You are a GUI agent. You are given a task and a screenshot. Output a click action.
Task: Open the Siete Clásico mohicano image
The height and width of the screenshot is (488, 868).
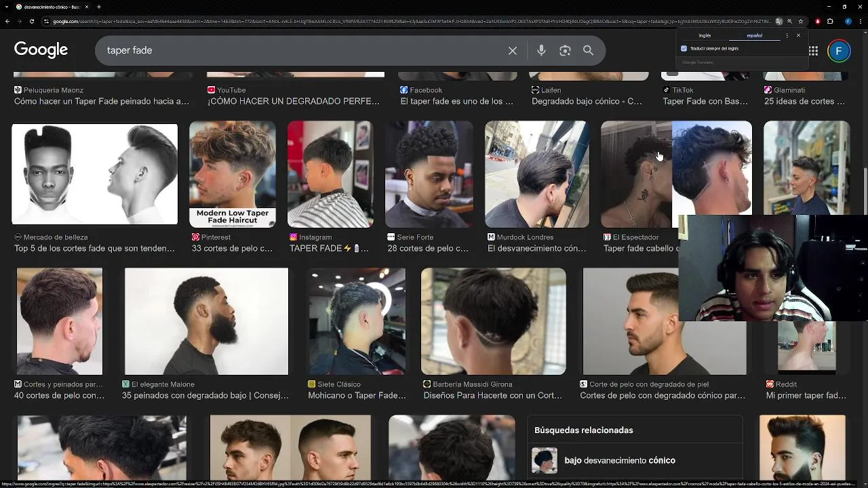(x=357, y=321)
